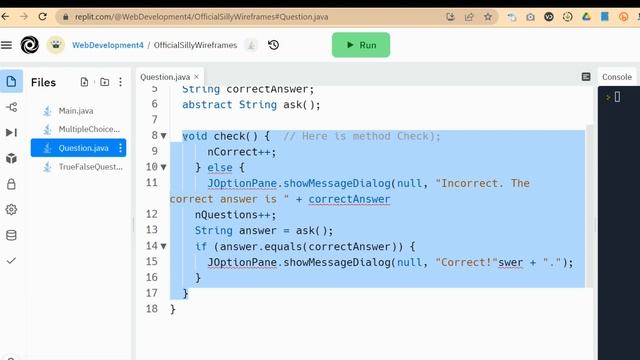The image size is (640, 360).
Task: Click the Google Drive extension icon
Action: pos(586,17)
